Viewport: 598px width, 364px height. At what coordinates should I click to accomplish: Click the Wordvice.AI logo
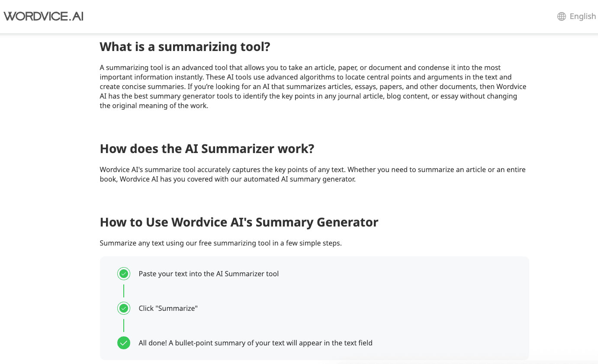click(x=43, y=16)
